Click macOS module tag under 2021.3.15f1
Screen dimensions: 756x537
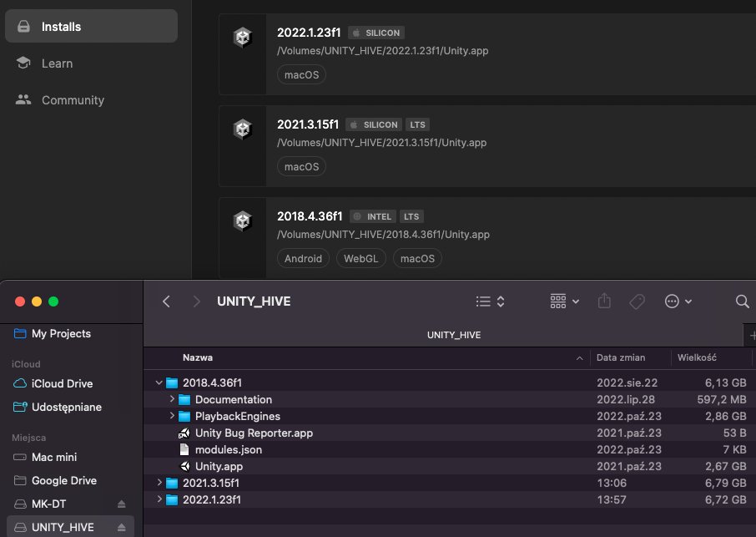coord(301,166)
